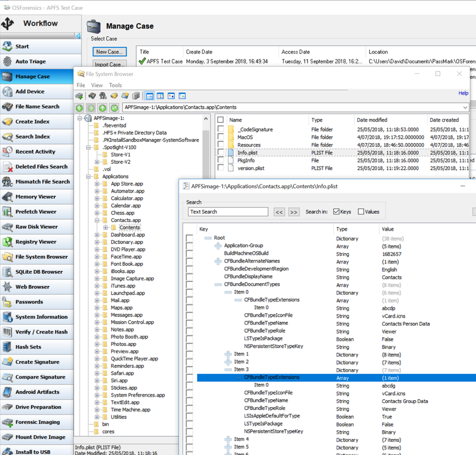Collapse the Contacts.app tree node
Viewport: 476px width, 455px height.
tap(97, 220)
